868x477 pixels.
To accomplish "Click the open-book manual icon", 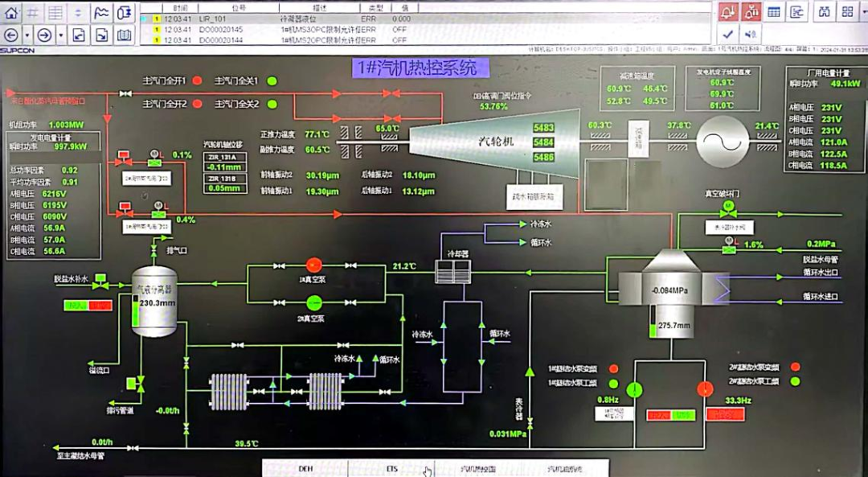I will tap(125, 35).
